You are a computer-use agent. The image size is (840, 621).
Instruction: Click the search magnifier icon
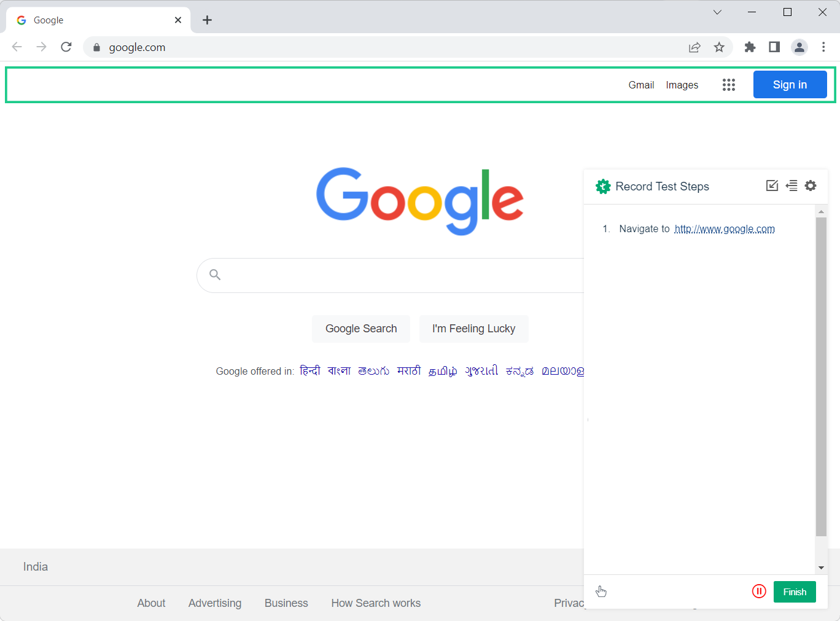[215, 275]
